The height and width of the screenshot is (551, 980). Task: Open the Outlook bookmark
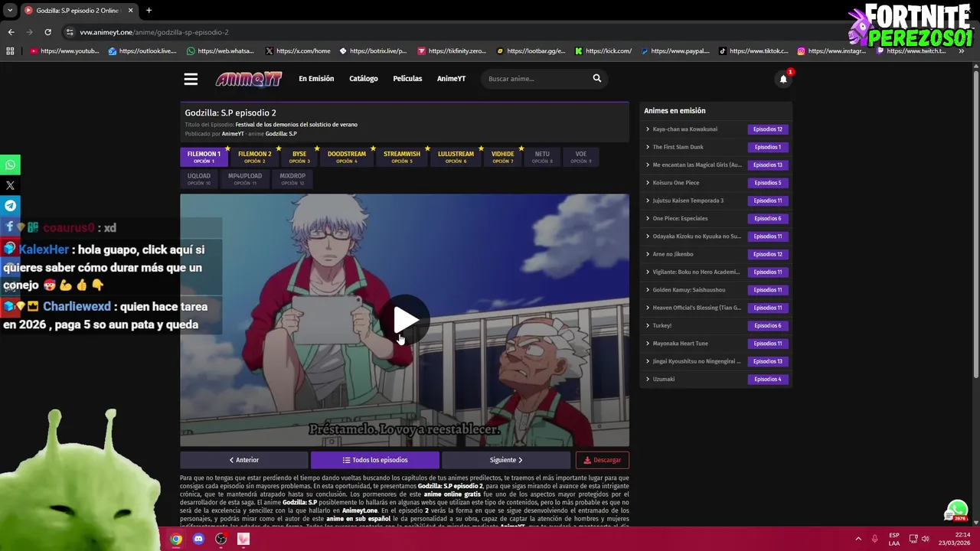(x=142, y=51)
